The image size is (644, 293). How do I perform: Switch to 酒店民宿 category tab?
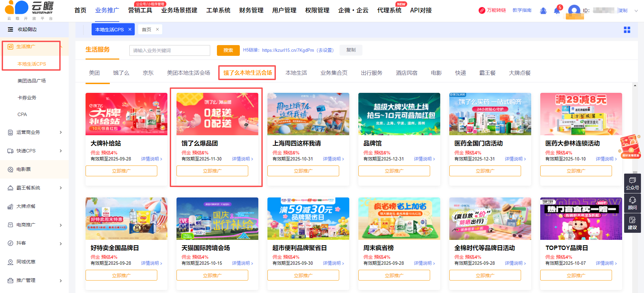coord(407,73)
